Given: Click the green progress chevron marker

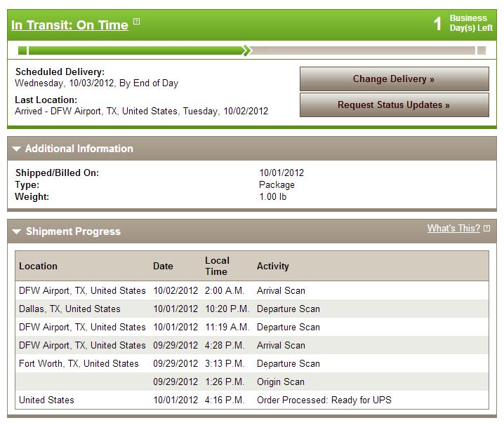Looking at the screenshot, I should tap(247, 50).
